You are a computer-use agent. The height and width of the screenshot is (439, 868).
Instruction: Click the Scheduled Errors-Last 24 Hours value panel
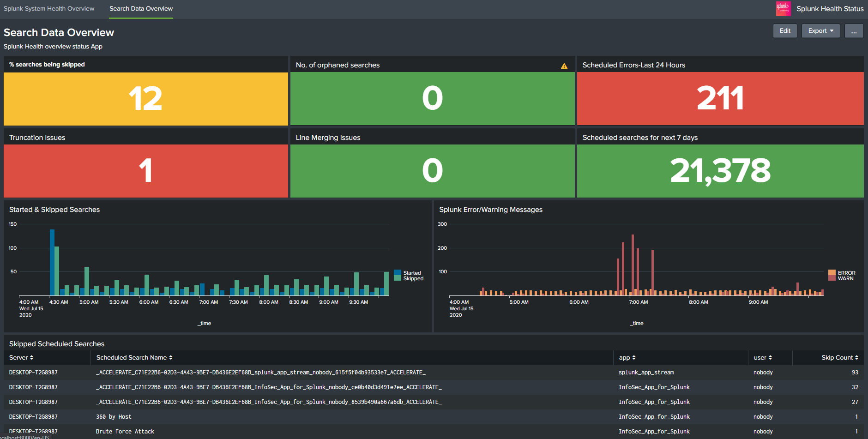pyautogui.click(x=719, y=98)
